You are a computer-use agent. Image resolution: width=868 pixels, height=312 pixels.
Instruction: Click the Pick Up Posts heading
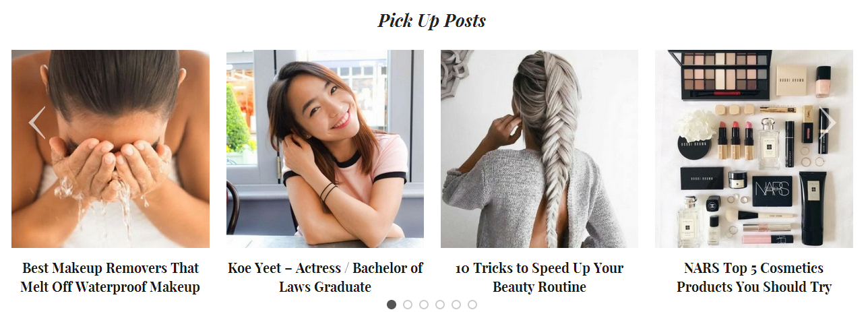(x=432, y=20)
